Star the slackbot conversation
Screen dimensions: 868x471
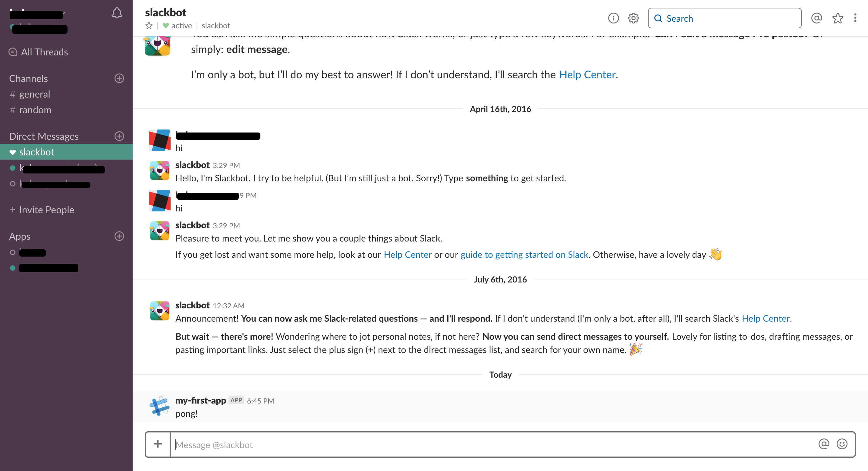coord(149,25)
